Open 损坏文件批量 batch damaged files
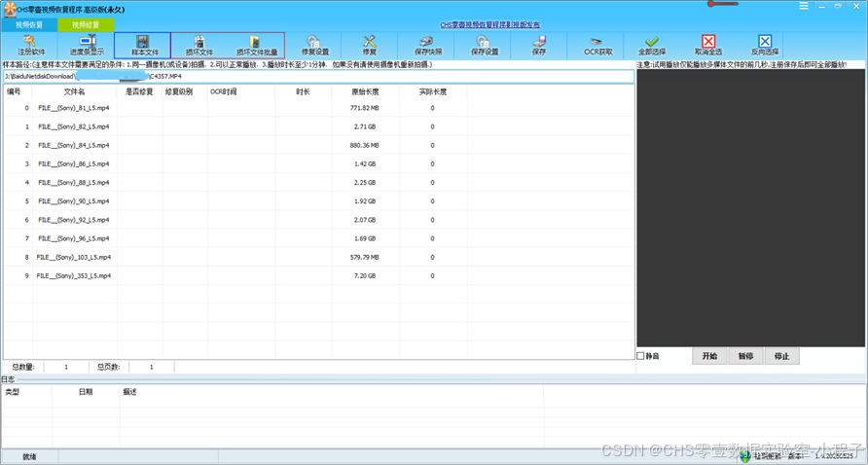 (256, 46)
